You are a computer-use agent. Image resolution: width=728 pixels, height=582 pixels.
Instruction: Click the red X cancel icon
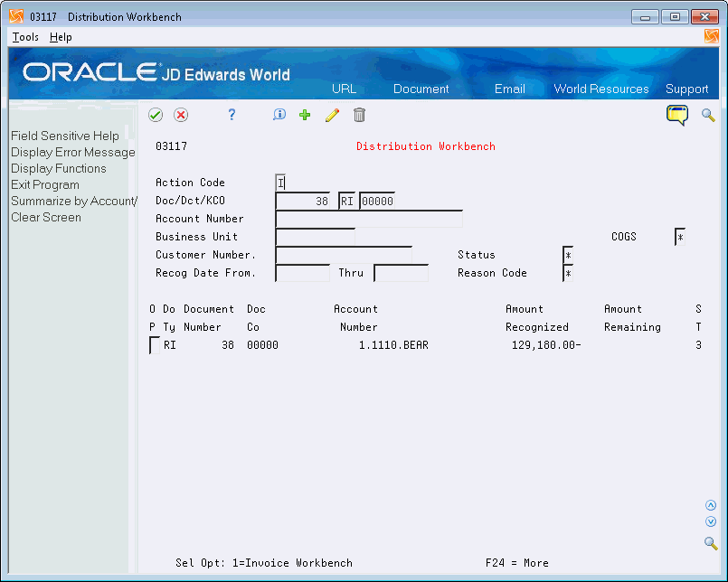(x=181, y=115)
